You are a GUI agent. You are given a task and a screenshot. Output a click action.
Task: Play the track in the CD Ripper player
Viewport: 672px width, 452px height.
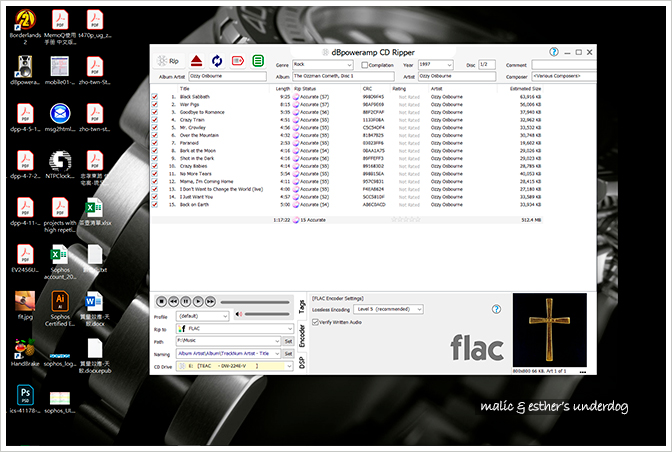[198, 302]
